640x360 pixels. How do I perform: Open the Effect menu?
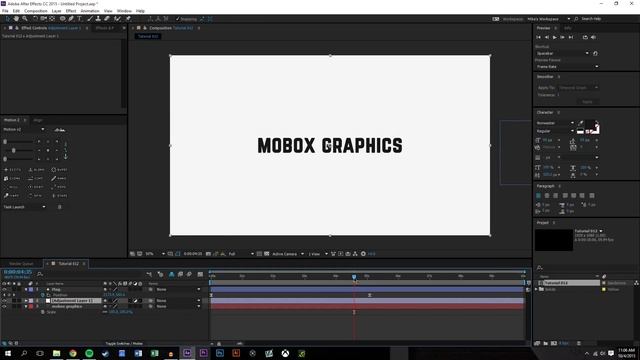coord(71,11)
